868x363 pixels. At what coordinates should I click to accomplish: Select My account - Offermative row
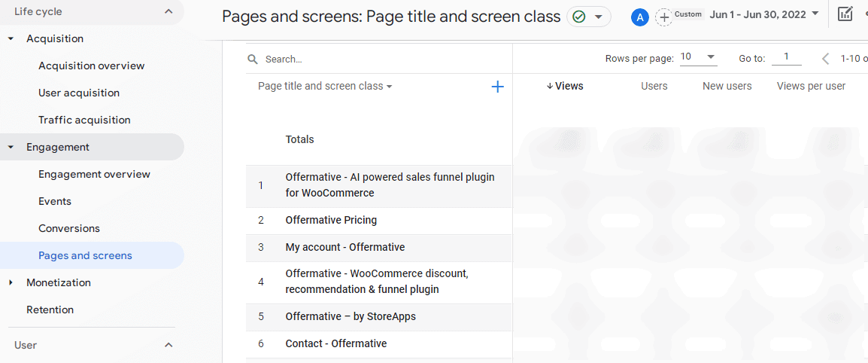click(x=379, y=248)
